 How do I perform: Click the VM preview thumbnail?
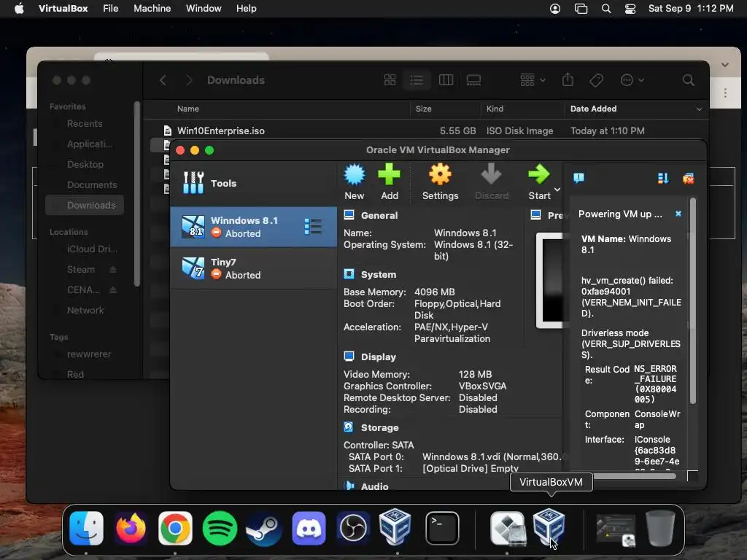550,281
